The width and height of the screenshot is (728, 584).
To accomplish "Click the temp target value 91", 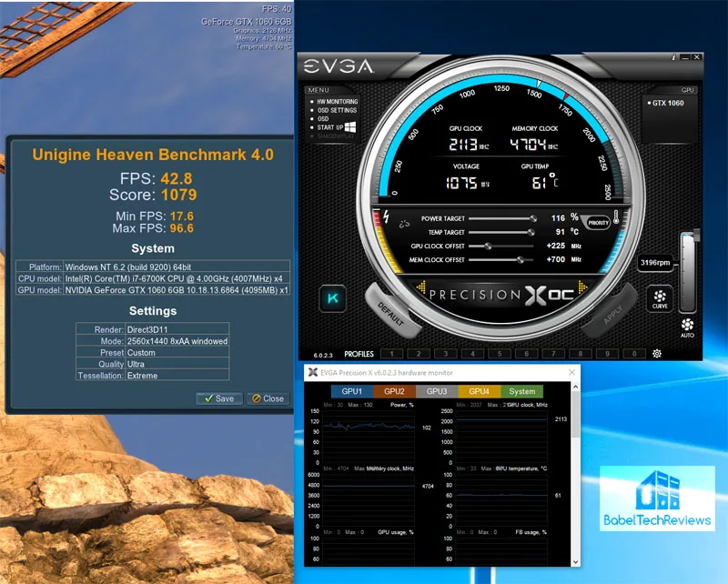I will 561,232.
